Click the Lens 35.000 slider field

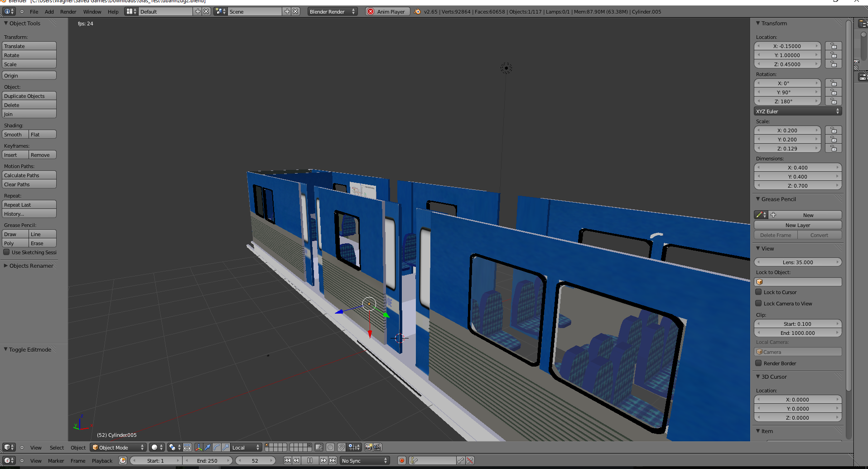(x=797, y=262)
